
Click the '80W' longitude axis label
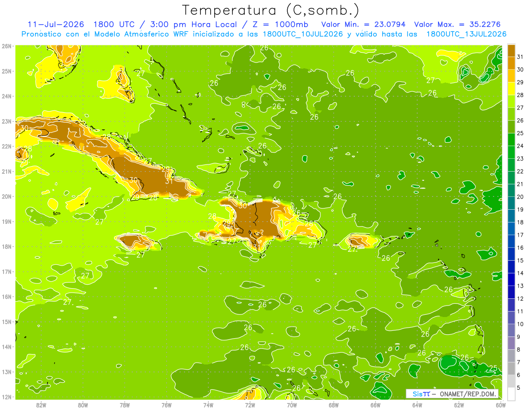83,405
